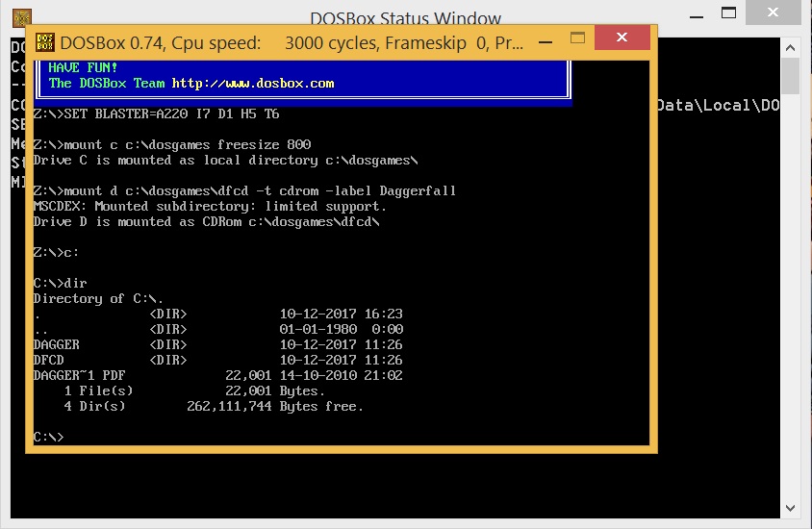Close the DOSBox Status Window
The image size is (812, 529).
point(774,12)
